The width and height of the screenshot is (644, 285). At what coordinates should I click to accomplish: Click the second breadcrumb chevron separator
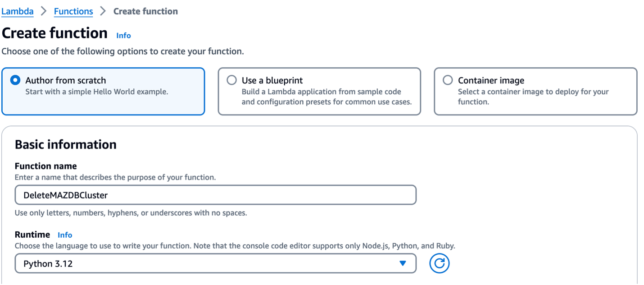point(103,11)
